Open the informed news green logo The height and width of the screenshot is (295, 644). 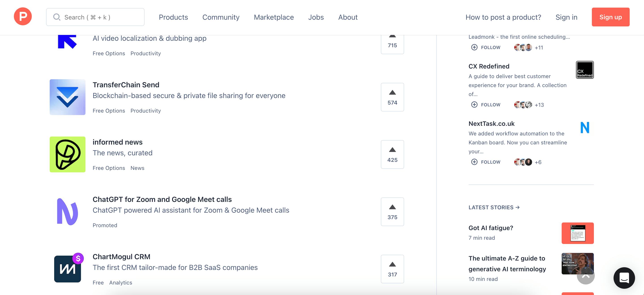pos(68,154)
